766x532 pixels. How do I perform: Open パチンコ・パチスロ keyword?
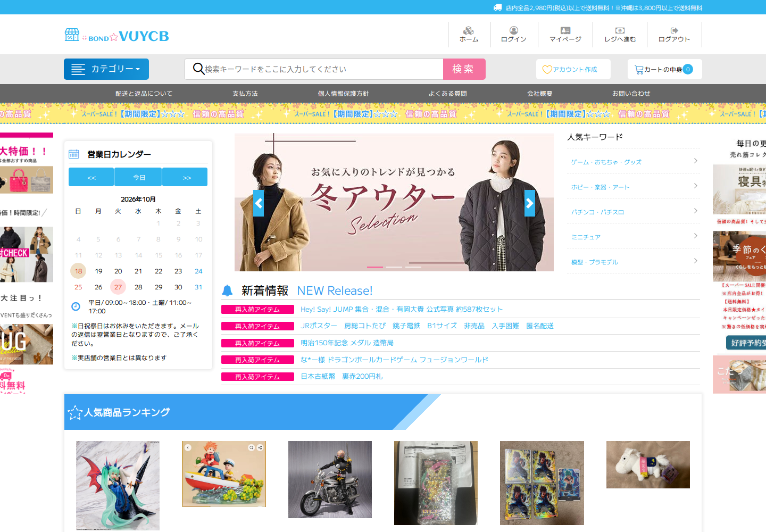(597, 212)
